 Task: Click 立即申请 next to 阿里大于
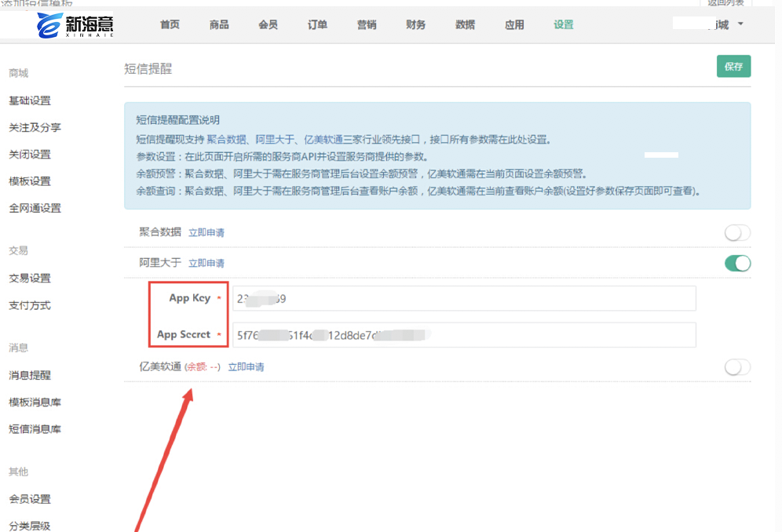[206, 263]
